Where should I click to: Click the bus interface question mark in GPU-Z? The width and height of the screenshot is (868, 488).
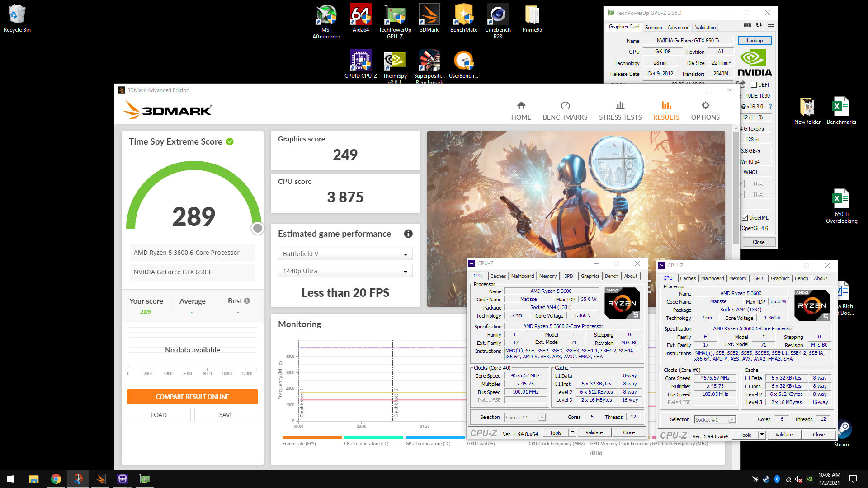coord(770,107)
